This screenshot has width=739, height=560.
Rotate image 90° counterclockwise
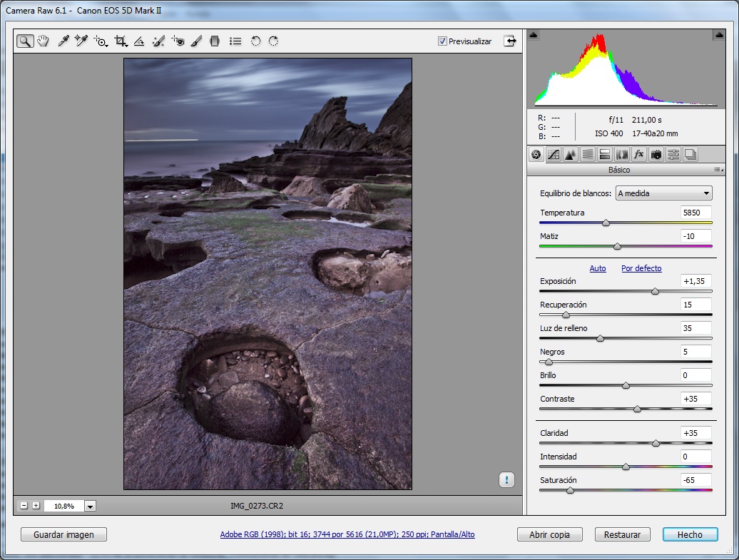(255, 41)
